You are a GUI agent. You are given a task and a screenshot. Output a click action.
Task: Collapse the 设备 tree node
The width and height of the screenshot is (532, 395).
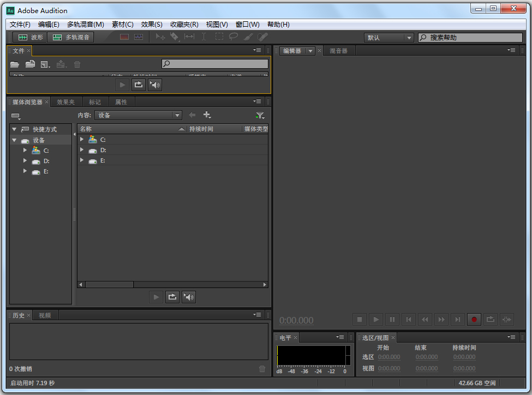(x=14, y=140)
